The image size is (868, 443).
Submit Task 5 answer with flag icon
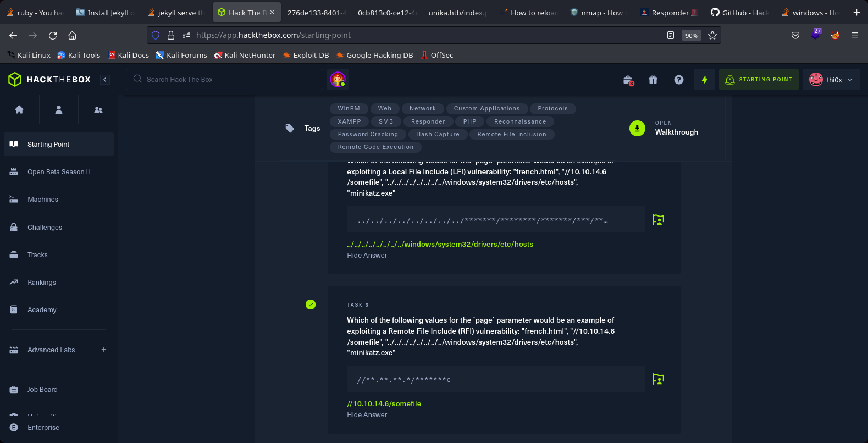click(x=658, y=379)
